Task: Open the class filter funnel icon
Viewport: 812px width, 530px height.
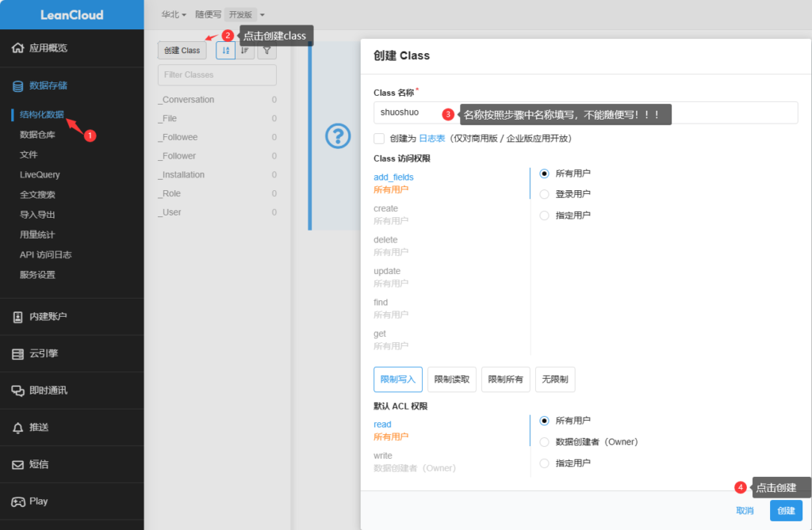Action: tap(267, 50)
